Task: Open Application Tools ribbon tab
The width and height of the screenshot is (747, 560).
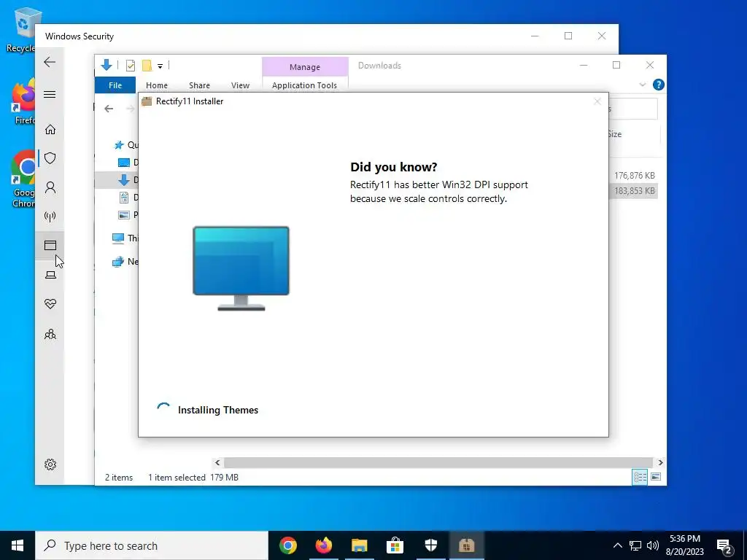Action: coord(304,85)
